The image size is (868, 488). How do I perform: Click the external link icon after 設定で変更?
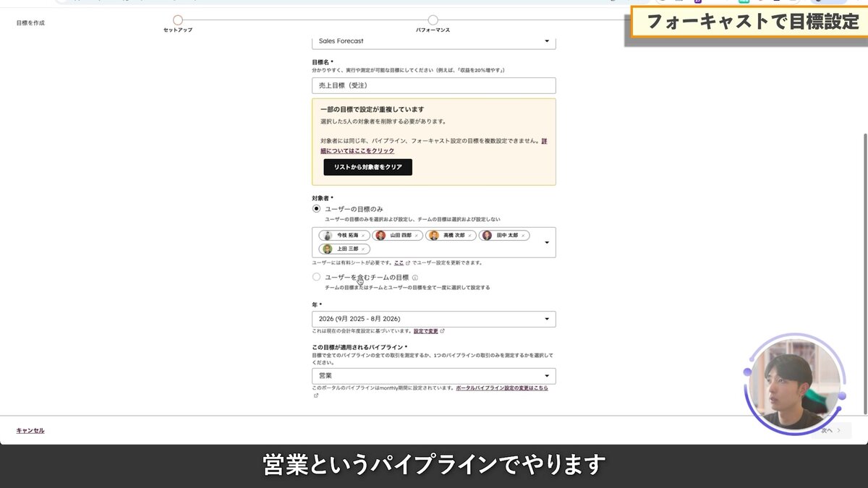pos(443,330)
